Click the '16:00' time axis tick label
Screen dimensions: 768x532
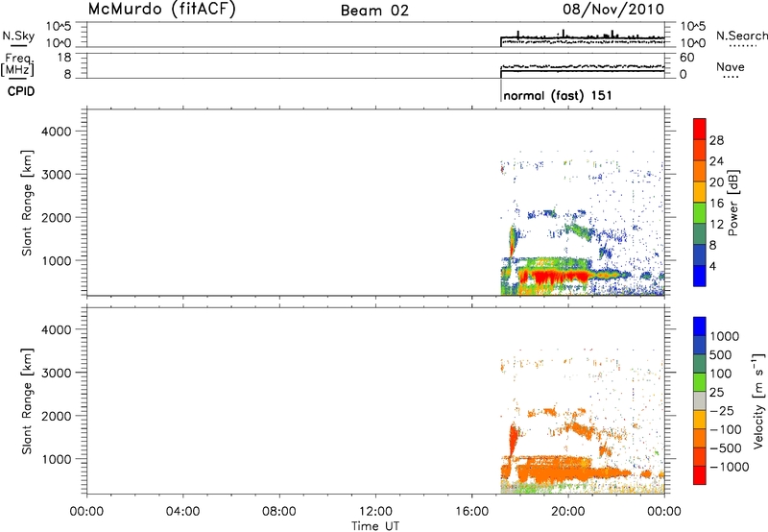[x=471, y=512]
